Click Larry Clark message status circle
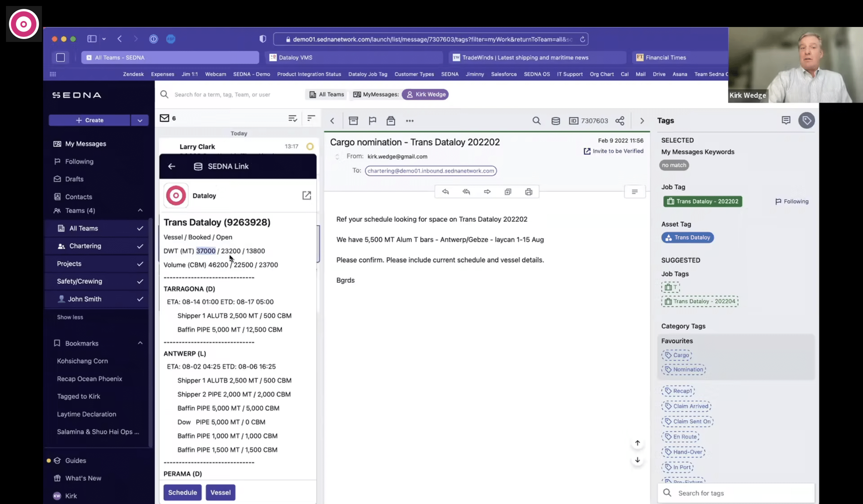 (310, 147)
